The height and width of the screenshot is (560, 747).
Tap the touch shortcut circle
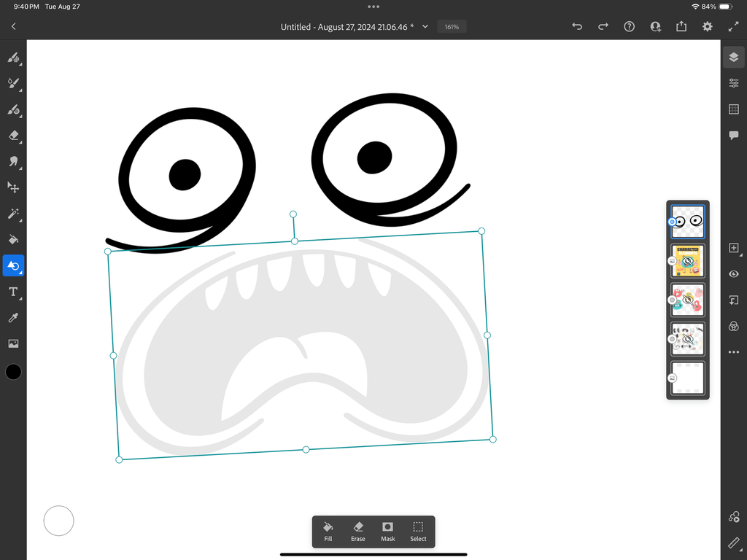(x=58, y=521)
